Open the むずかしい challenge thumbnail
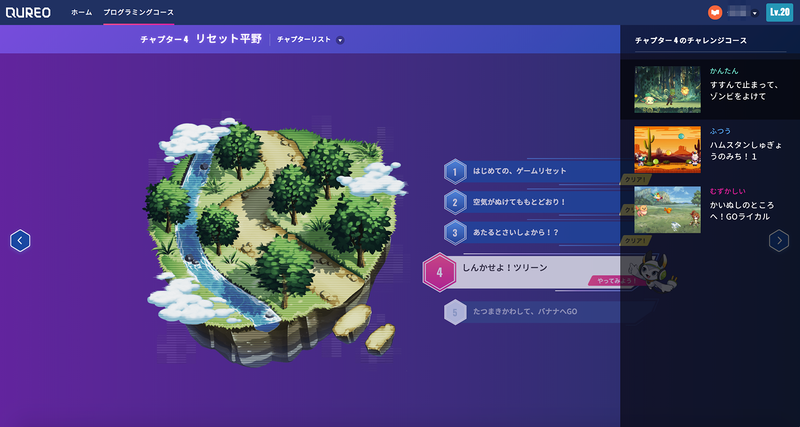The image size is (800, 427). click(667, 210)
